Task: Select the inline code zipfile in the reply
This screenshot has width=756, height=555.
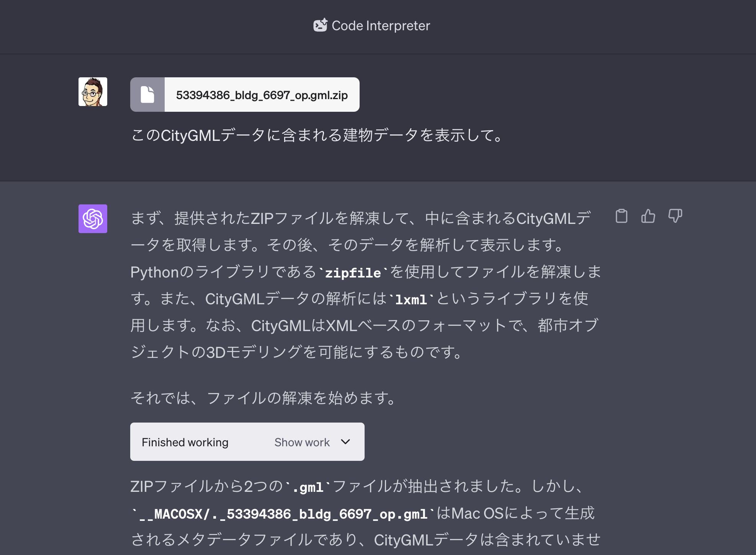Action: tap(353, 272)
